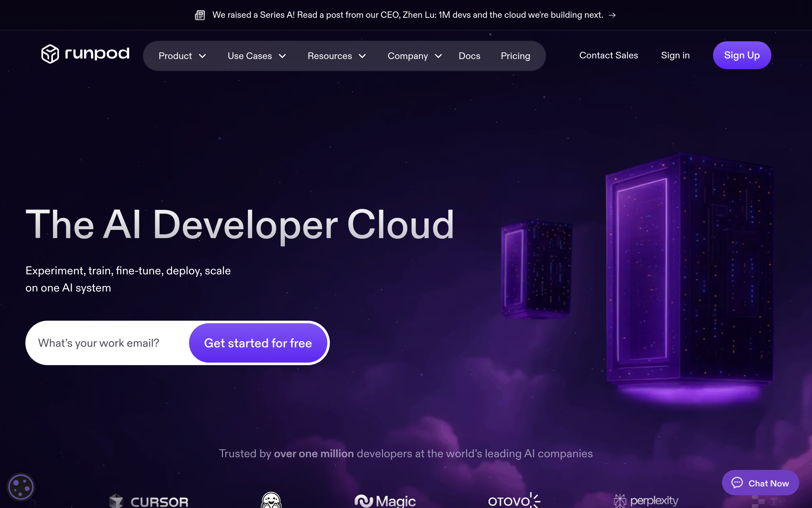812x508 pixels.
Task: Click the chat bubble icon in Chat Now
Action: (737, 483)
